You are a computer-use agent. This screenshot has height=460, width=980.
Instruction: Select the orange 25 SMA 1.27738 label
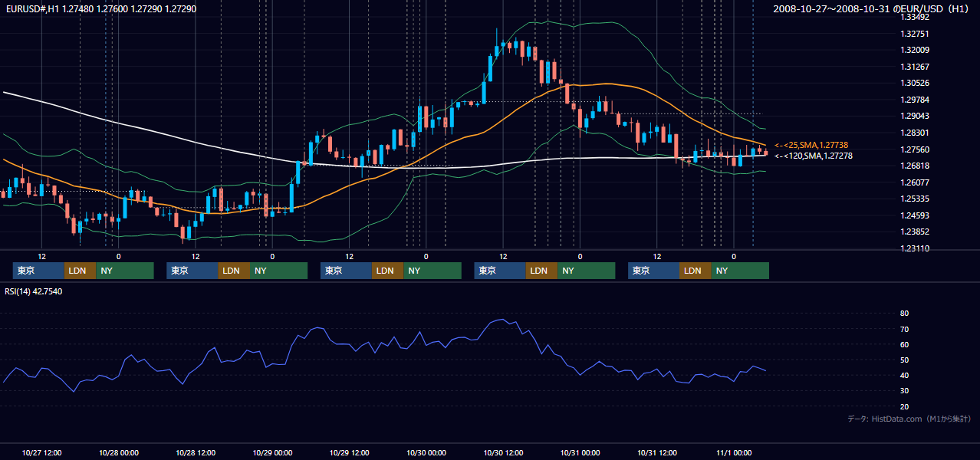point(811,145)
